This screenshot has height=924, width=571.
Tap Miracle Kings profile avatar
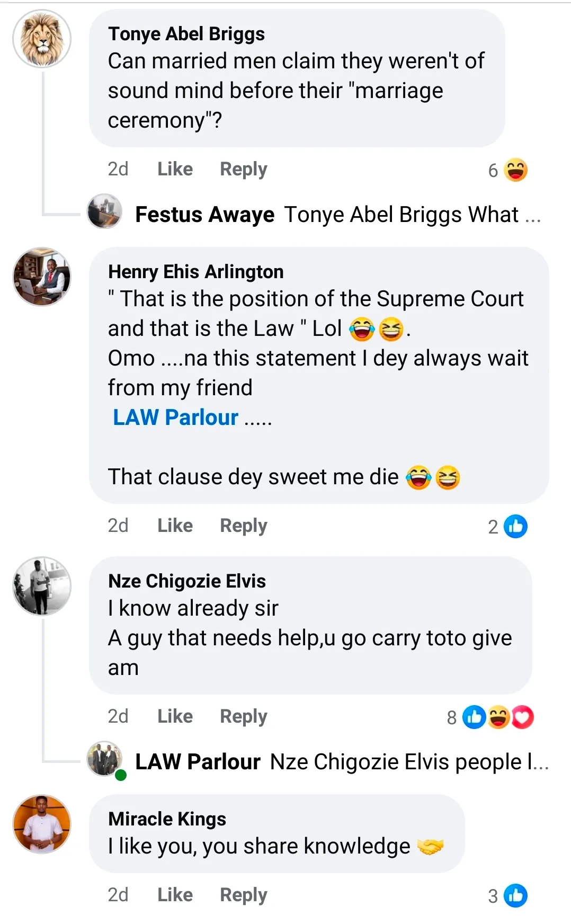pos(42,824)
